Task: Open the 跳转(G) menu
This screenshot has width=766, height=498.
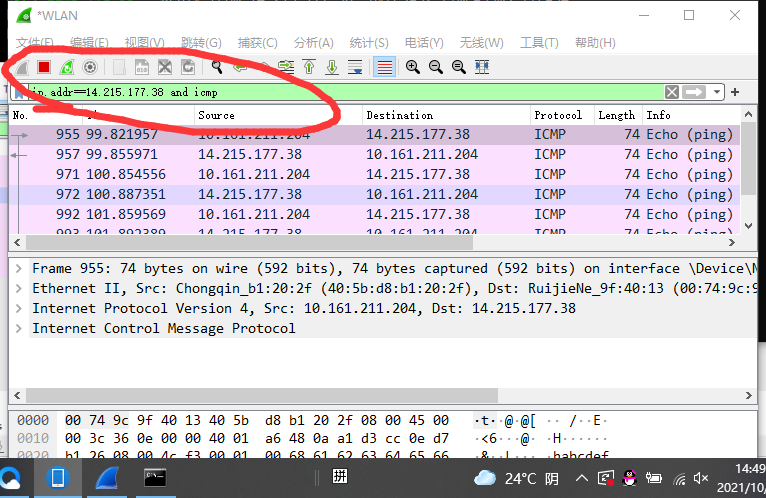Action: [x=201, y=43]
